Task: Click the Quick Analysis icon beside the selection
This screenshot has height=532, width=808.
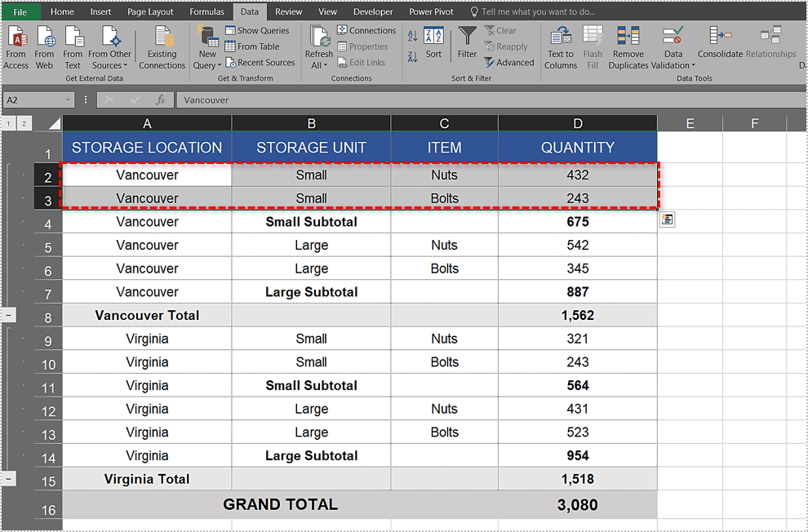Action: point(667,219)
